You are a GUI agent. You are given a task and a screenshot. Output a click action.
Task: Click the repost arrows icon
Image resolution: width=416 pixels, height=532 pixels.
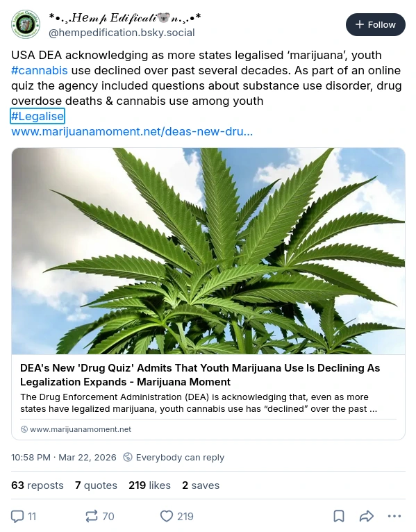click(x=92, y=517)
